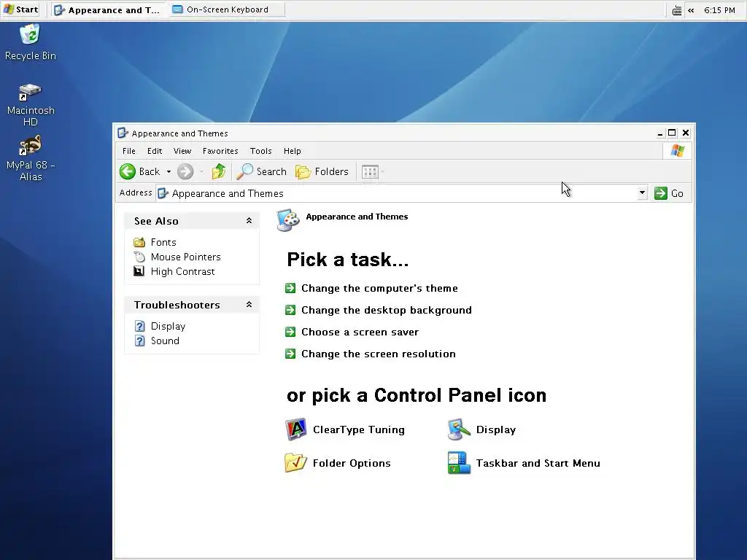Image resolution: width=747 pixels, height=560 pixels.
Task: Select the Macintosh HD desktop shortcut
Action: click(x=31, y=105)
